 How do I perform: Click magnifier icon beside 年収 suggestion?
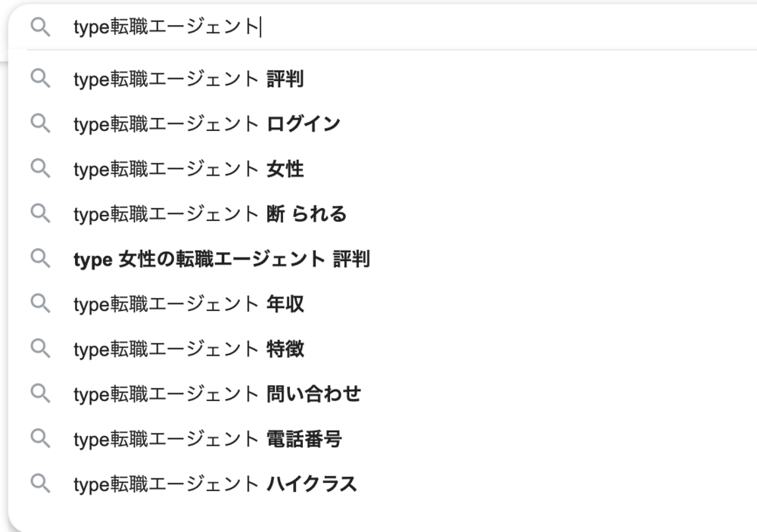tap(40, 303)
